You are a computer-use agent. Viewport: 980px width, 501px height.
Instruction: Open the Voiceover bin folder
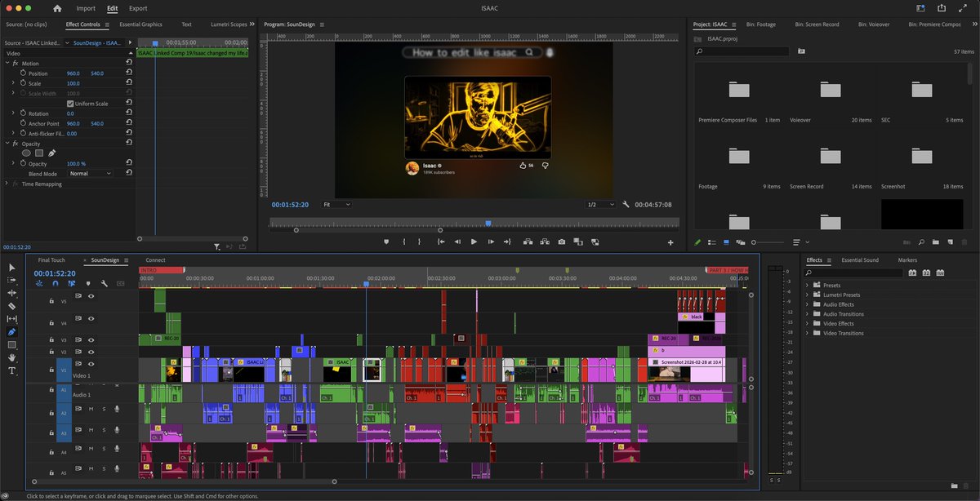click(830, 89)
